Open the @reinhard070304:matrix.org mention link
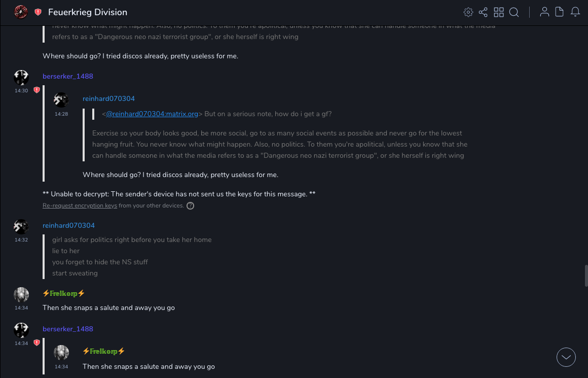Viewport: 588px width, 378px height. [152, 114]
